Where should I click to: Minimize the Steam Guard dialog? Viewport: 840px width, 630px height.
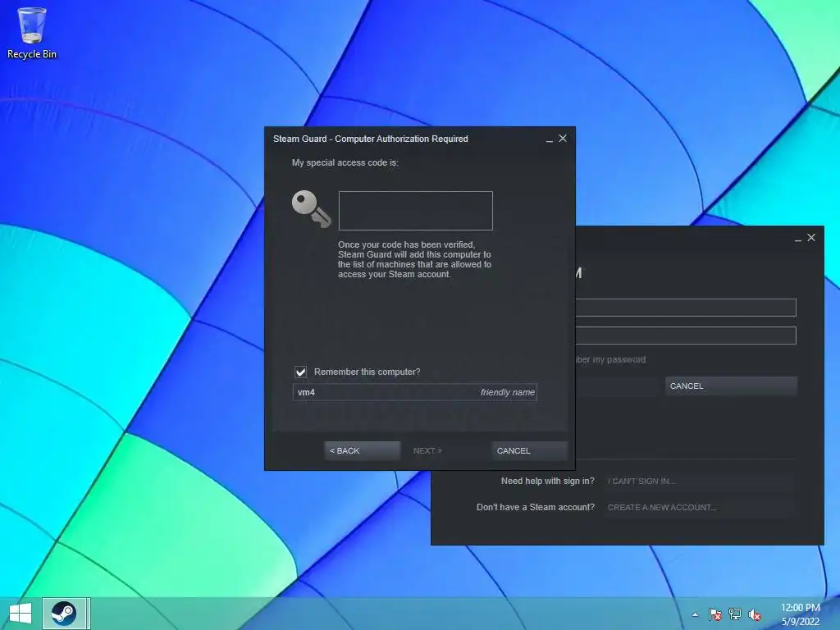pos(549,139)
